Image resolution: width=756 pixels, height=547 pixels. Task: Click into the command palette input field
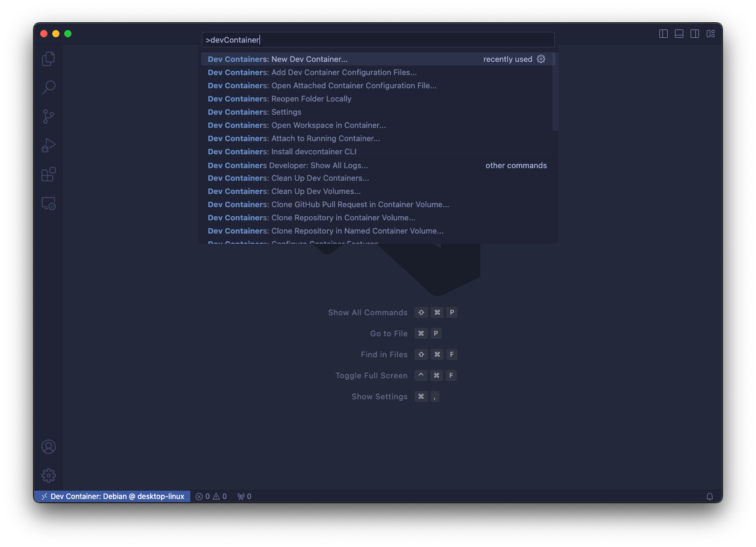378,40
